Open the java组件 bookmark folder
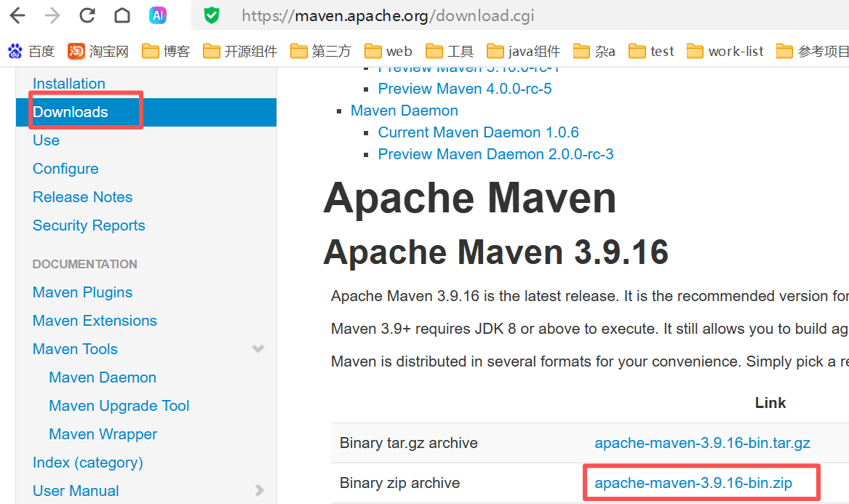The image size is (849, 504). tap(523, 52)
